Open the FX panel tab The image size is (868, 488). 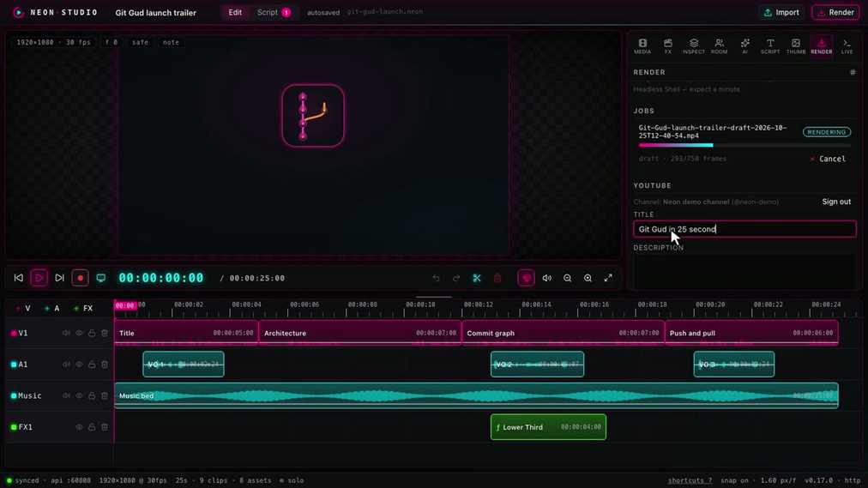[x=667, y=46]
